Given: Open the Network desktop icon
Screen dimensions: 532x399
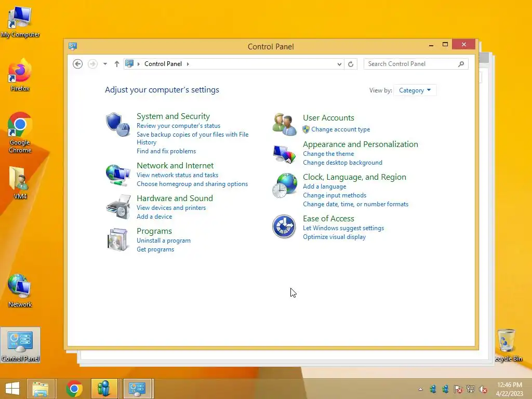Looking at the screenshot, I should 20,291.
